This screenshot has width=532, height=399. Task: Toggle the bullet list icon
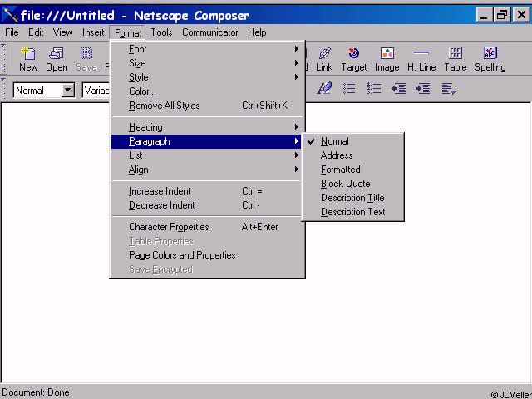pos(349,89)
